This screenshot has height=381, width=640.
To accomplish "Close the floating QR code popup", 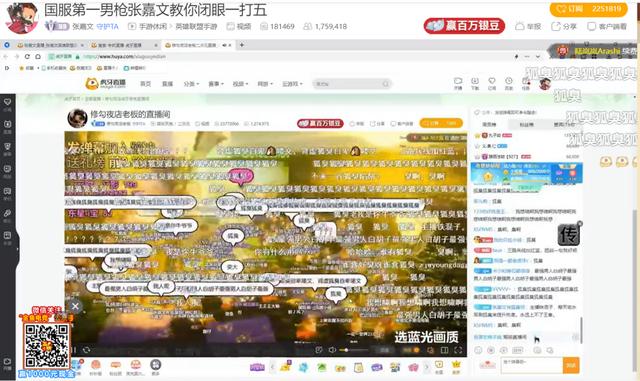I will [75, 306].
